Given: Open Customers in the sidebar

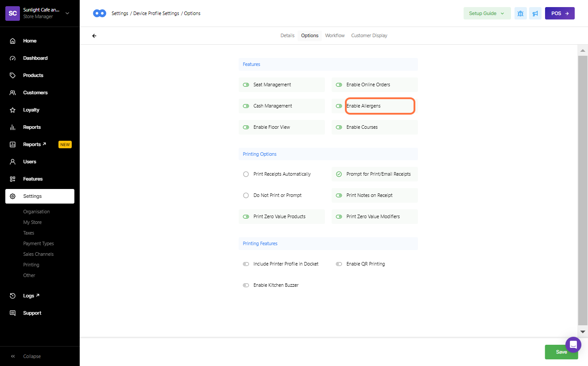Looking at the screenshot, I should tap(35, 92).
